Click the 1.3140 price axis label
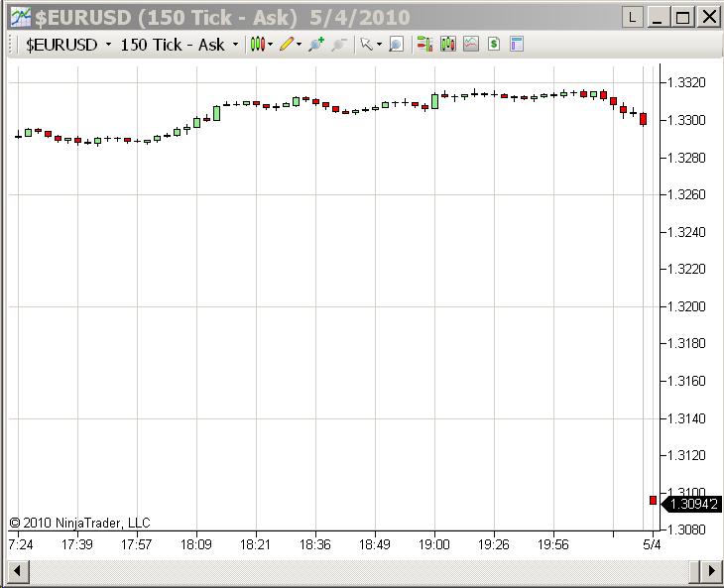This screenshot has height=588, width=724. coord(686,418)
